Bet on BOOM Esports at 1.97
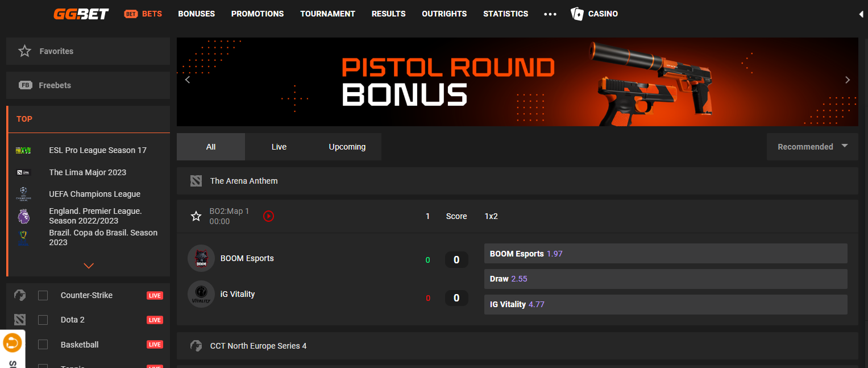The width and height of the screenshot is (868, 368). tap(666, 254)
